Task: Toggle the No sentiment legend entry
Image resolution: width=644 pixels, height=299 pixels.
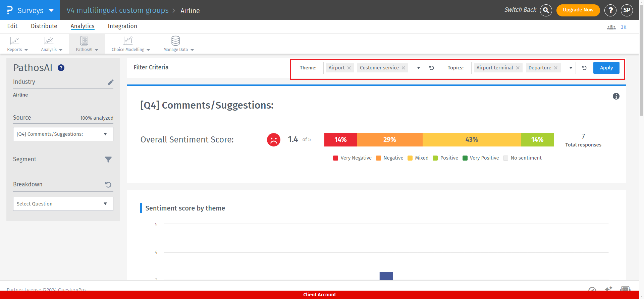Action: click(523, 158)
